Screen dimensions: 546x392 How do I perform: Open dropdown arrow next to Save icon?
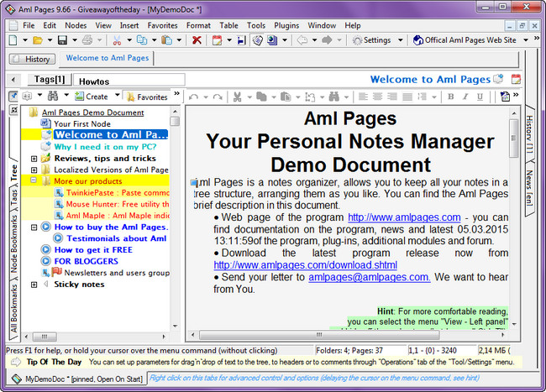pos(75,40)
